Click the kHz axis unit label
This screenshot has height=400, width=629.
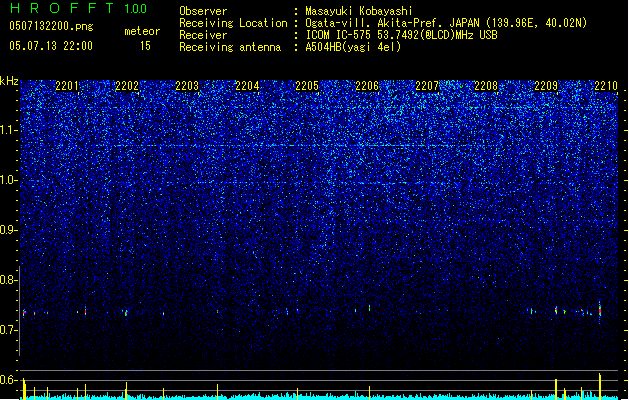(9, 81)
